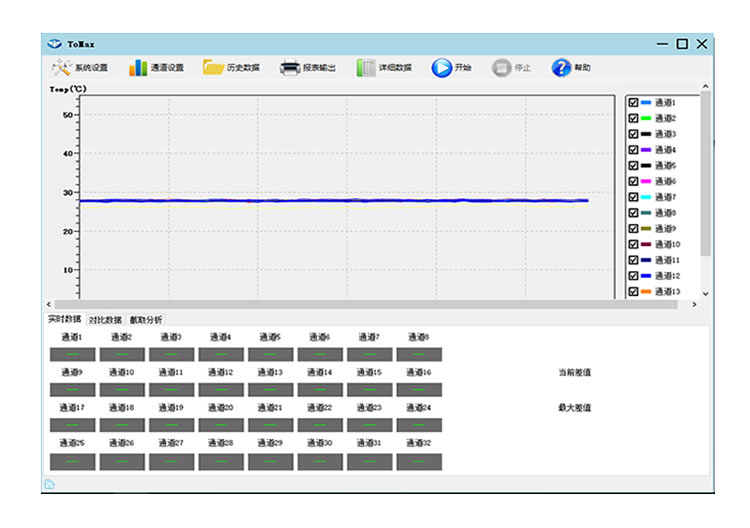Close the ToMax window

[702, 44]
